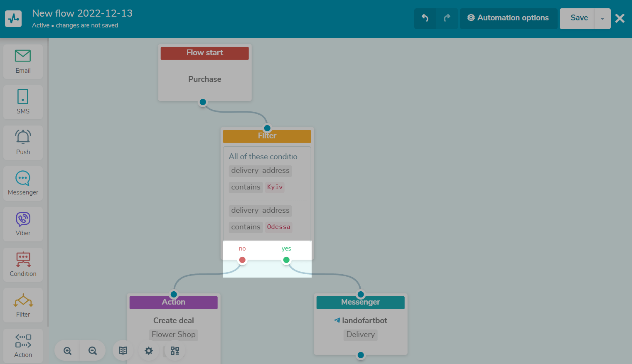Open Automation options

pos(508,18)
